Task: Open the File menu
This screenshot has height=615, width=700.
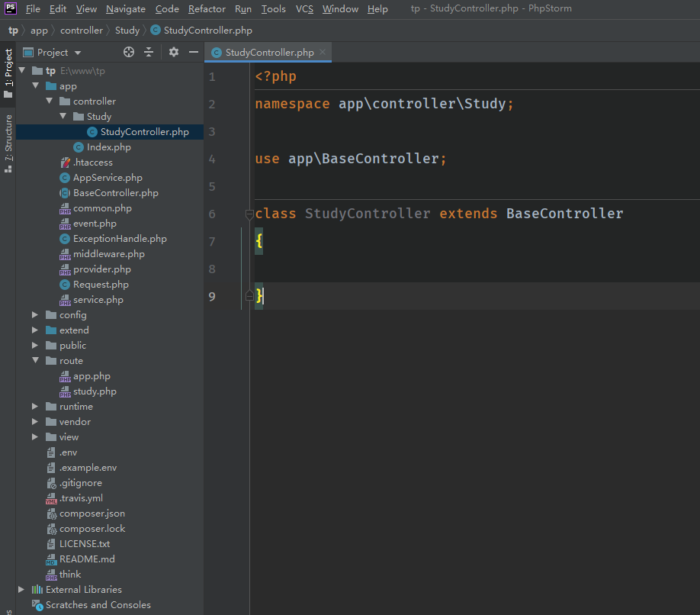Action: [33, 9]
